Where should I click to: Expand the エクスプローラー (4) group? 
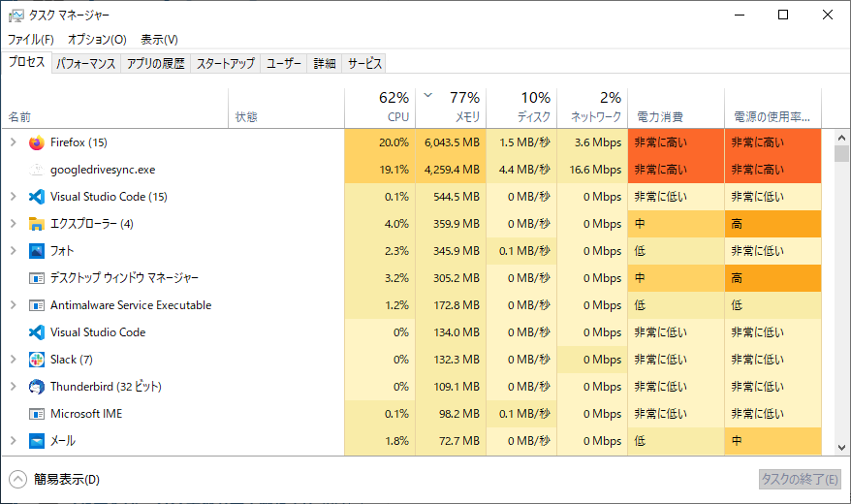pos(13,224)
